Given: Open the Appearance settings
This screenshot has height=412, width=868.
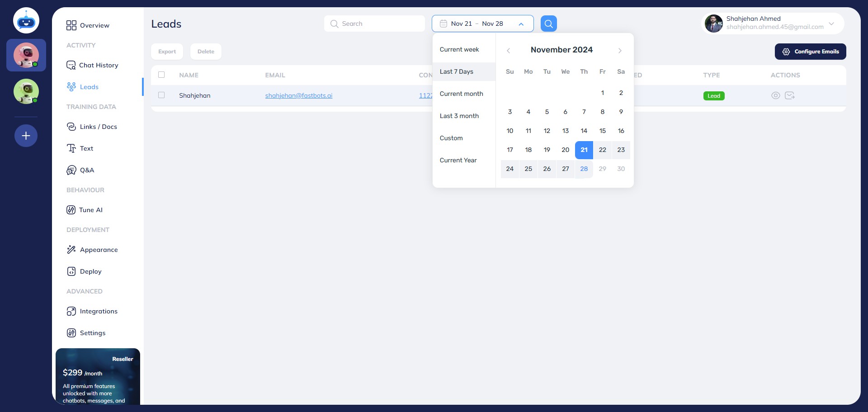Looking at the screenshot, I should [x=99, y=250].
